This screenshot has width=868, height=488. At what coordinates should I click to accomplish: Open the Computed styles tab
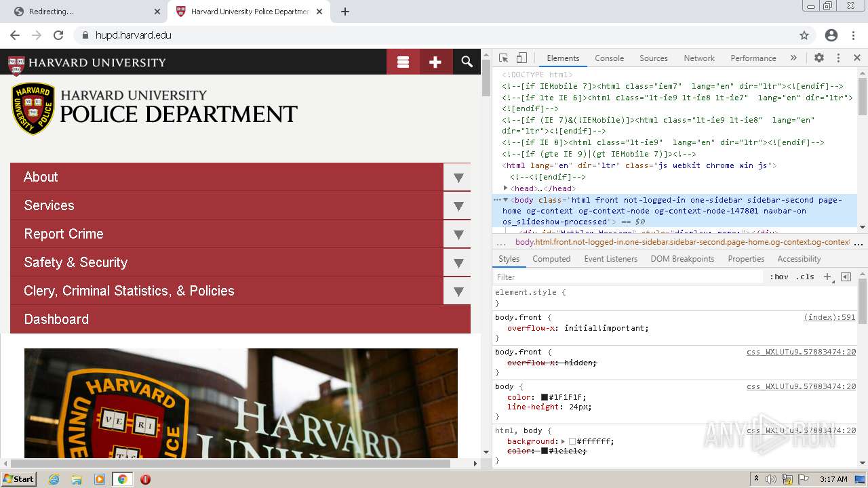tap(551, 259)
